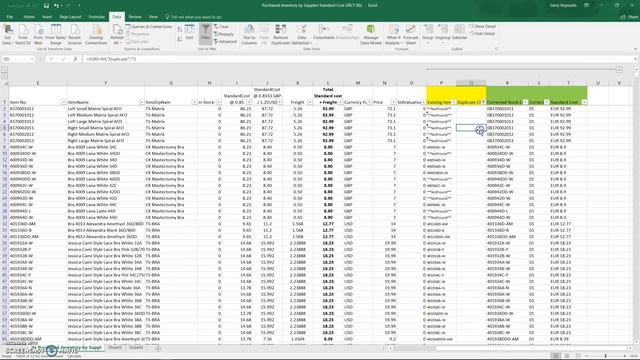Import From Text/CSV
This screenshot has height=360, width=640.
tap(23, 34)
